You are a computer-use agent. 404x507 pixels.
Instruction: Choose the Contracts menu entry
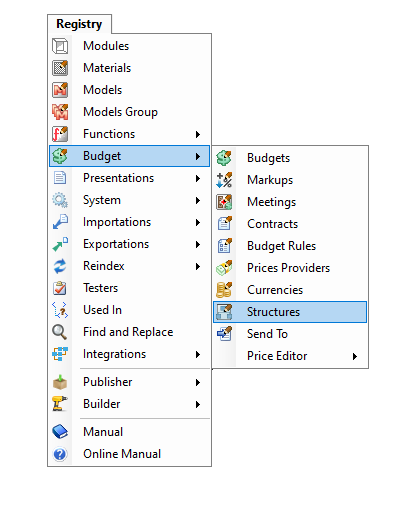290,224
